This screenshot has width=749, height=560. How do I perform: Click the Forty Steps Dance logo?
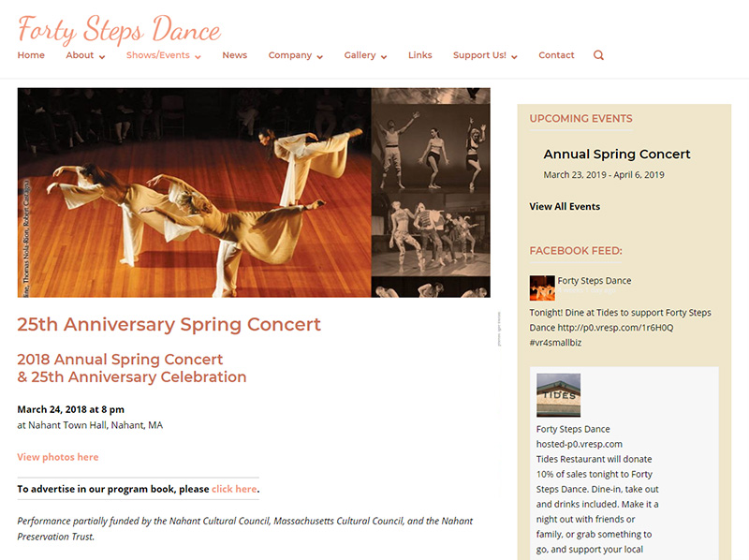coord(119,29)
